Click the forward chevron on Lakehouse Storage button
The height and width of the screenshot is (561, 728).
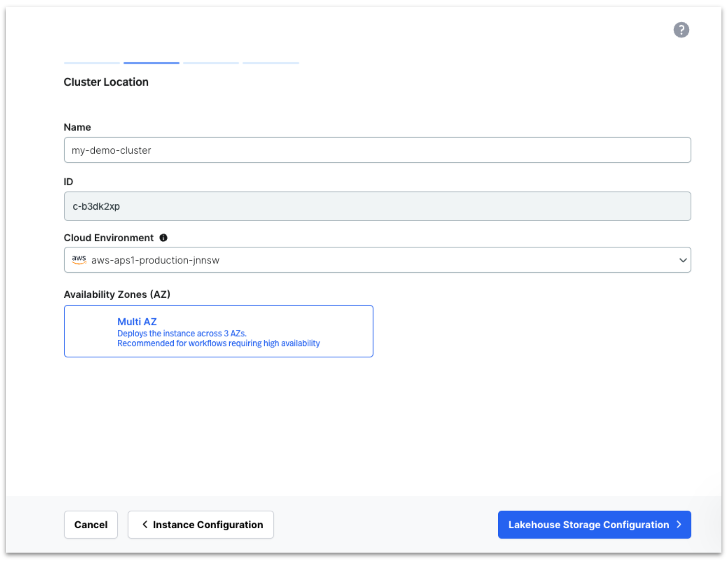coord(680,525)
